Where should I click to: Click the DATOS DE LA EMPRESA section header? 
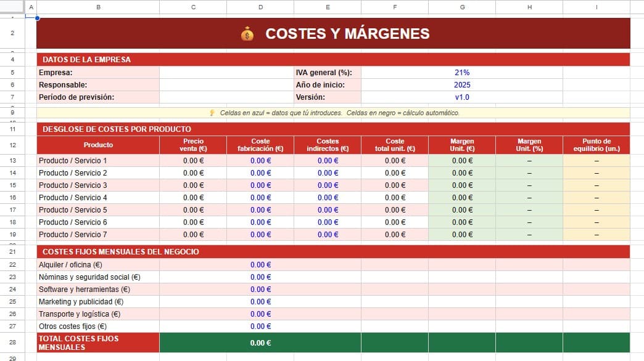[333, 60]
